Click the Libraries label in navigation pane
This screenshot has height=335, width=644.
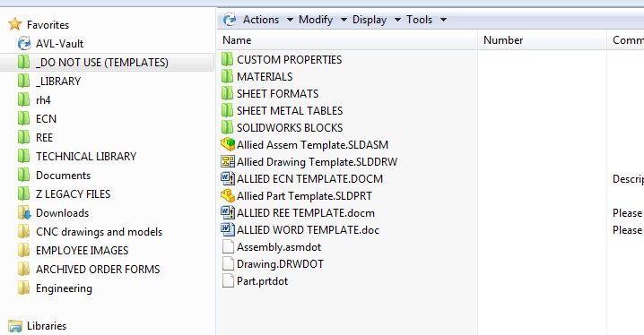tap(47, 326)
